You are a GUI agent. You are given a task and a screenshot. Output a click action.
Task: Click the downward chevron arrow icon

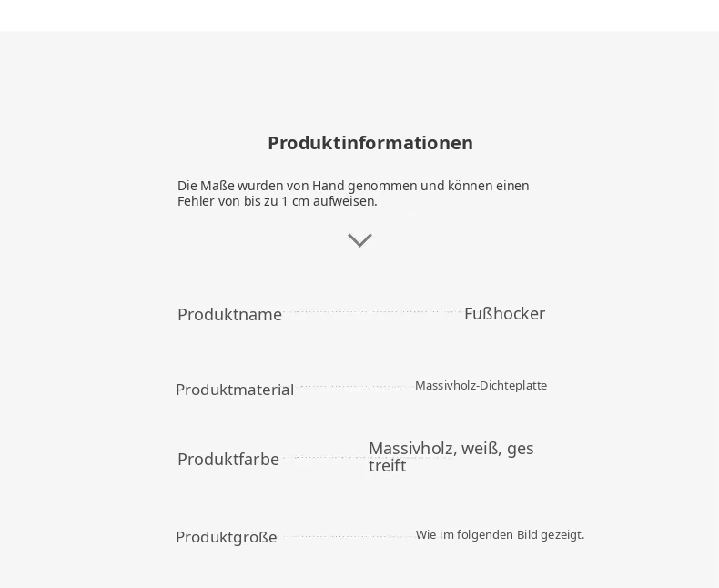pos(359,240)
